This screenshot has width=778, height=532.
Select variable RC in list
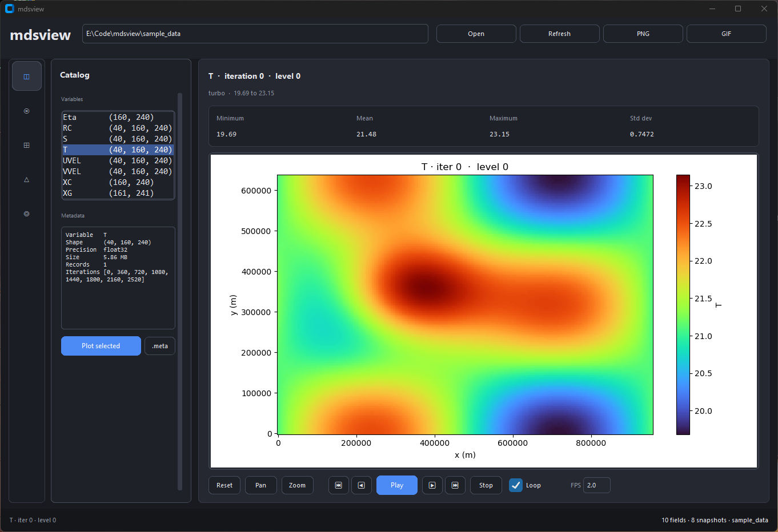coord(118,128)
